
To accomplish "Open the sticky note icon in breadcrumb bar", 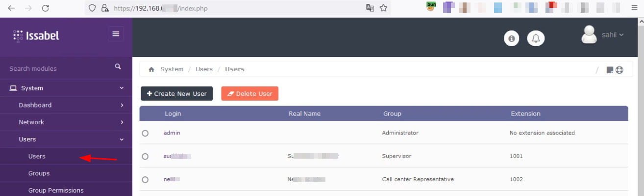I will [610, 70].
